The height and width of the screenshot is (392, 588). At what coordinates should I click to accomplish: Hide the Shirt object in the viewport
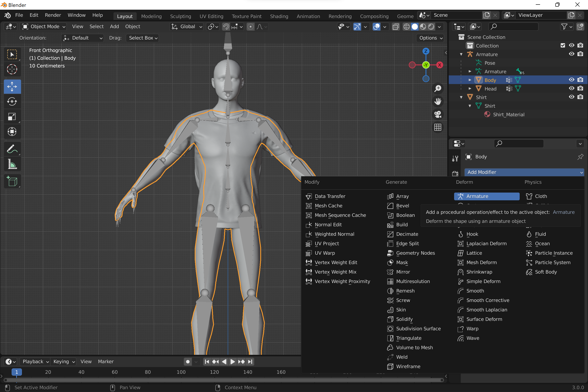(x=571, y=97)
